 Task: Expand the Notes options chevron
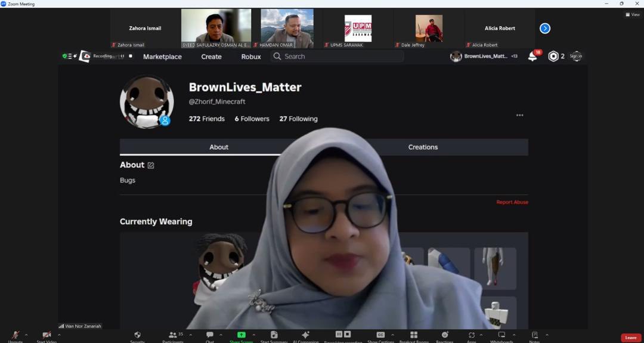point(547,335)
